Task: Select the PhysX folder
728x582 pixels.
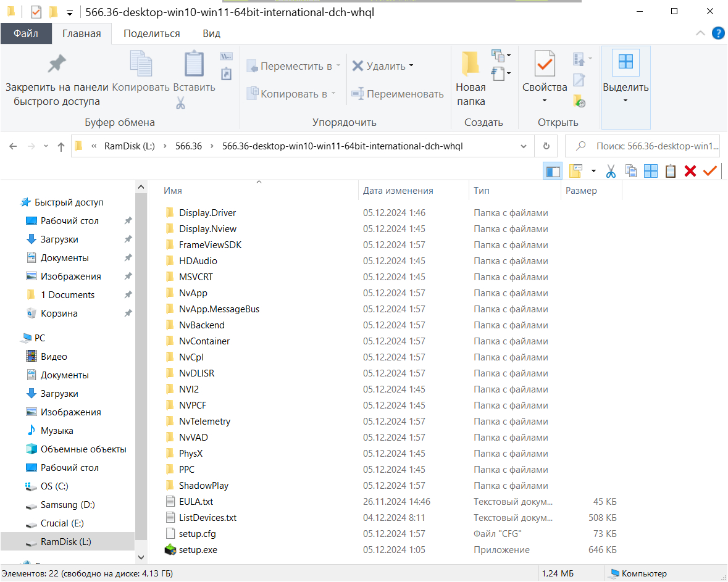Action: (191, 454)
